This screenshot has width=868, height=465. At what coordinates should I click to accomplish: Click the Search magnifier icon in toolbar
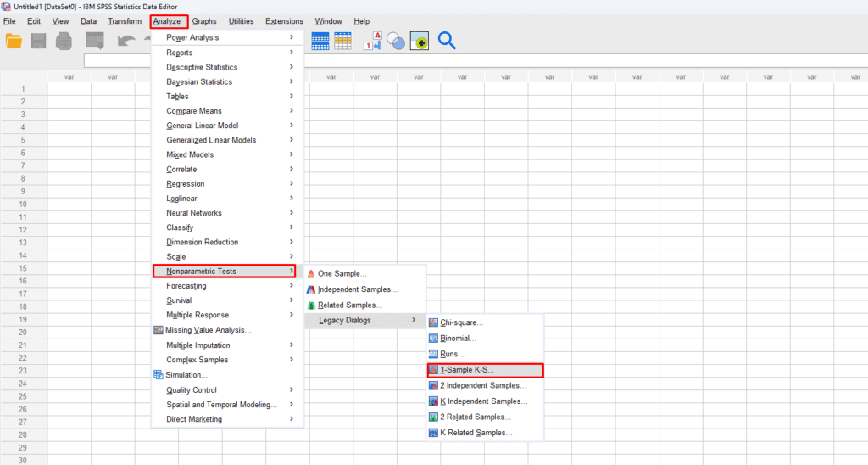pos(447,41)
